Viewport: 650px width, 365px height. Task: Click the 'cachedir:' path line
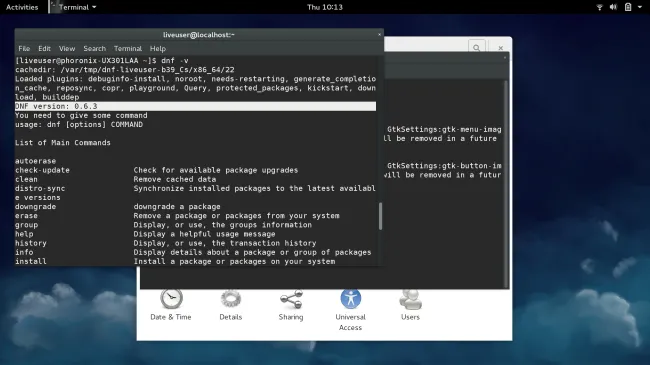pos(125,70)
